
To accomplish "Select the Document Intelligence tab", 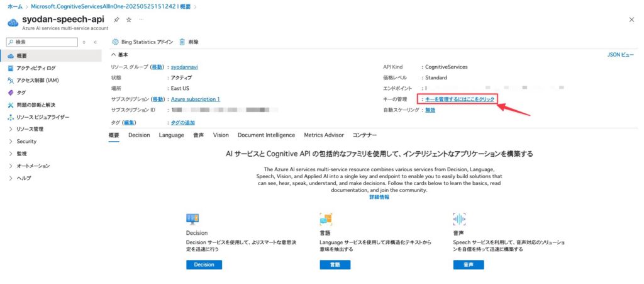I will point(266,135).
